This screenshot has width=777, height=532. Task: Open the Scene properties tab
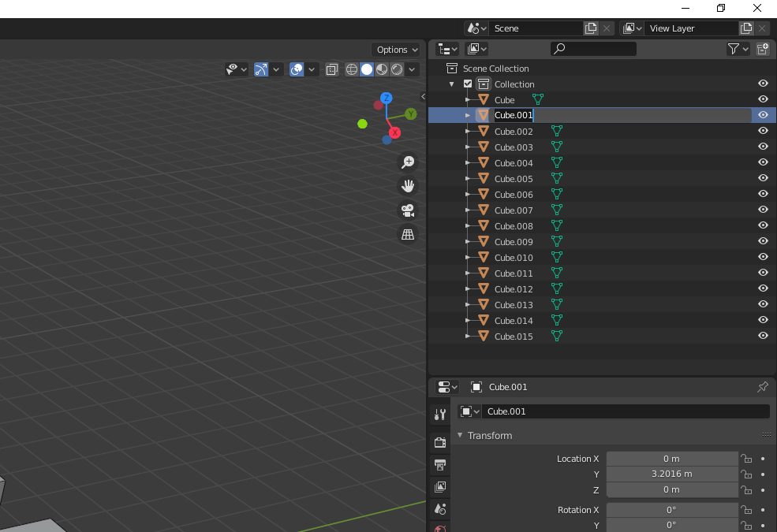coord(440,508)
